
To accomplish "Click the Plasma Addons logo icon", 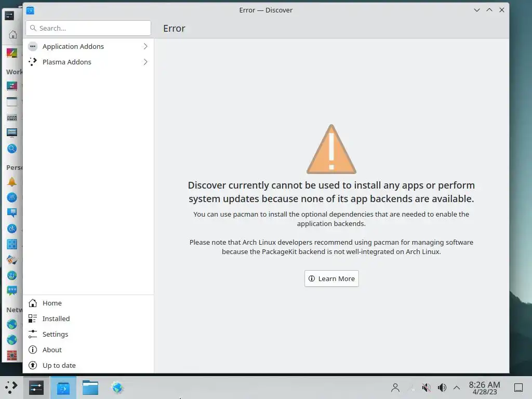I will 33,62.
